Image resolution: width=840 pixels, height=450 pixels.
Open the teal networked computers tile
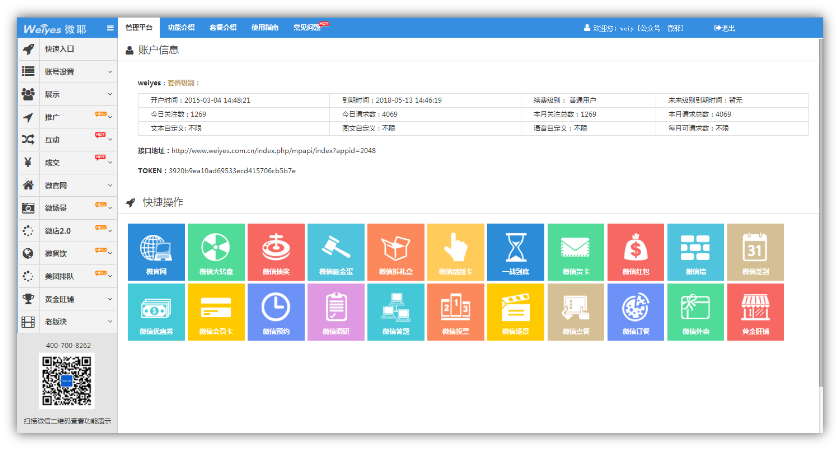tap(396, 312)
